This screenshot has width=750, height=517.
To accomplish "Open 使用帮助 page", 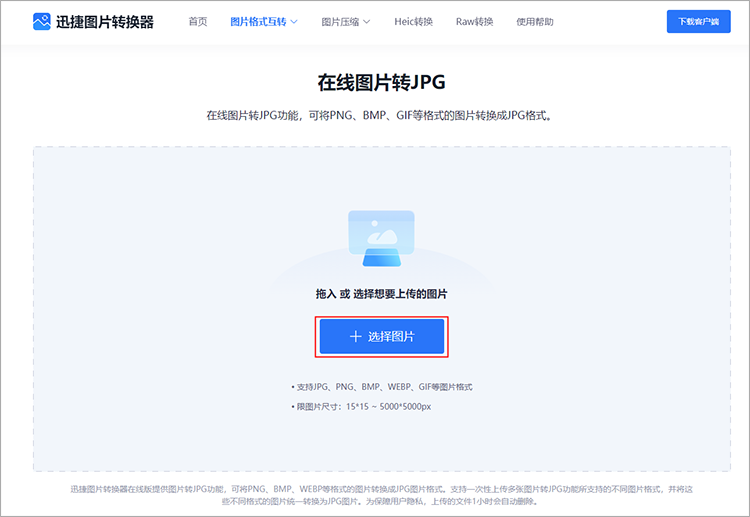I will pyautogui.click(x=534, y=22).
